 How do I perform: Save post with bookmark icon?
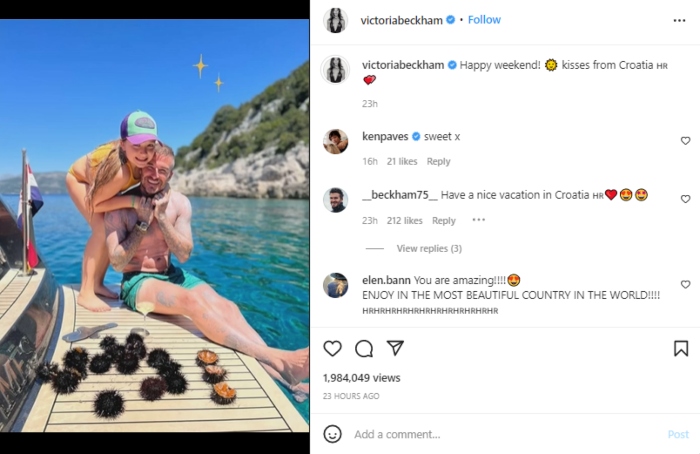(x=681, y=348)
